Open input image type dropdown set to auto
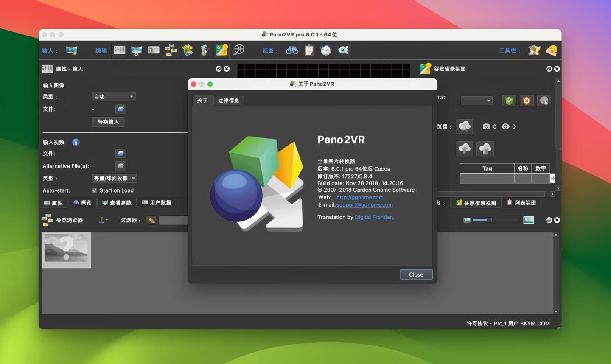611x364 pixels. 114,97
